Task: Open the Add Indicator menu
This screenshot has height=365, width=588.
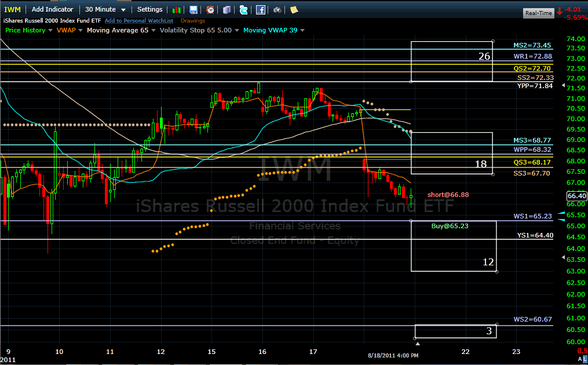Action: (52, 9)
